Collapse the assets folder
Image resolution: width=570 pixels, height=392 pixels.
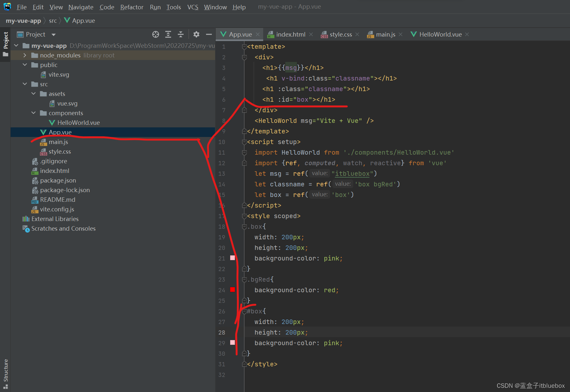[x=33, y=94]
